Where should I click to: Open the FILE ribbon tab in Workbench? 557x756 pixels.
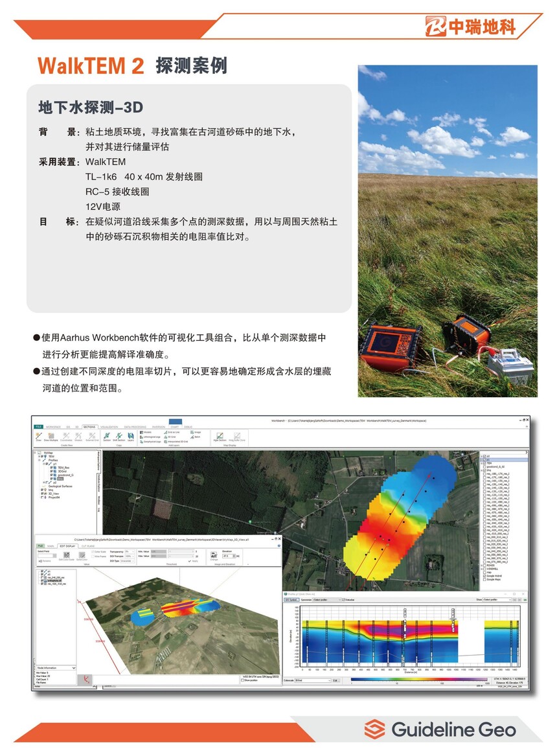pos(39,427)
